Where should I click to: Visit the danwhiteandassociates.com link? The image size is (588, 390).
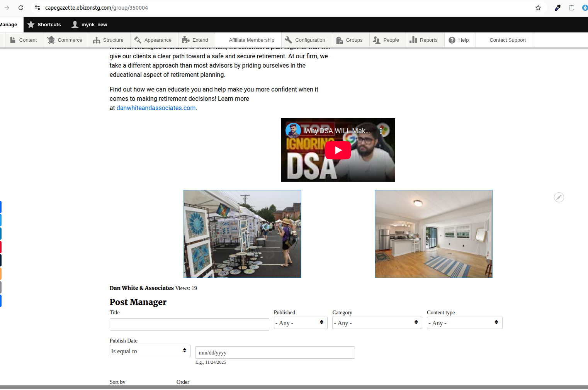[x=156, y=108]
